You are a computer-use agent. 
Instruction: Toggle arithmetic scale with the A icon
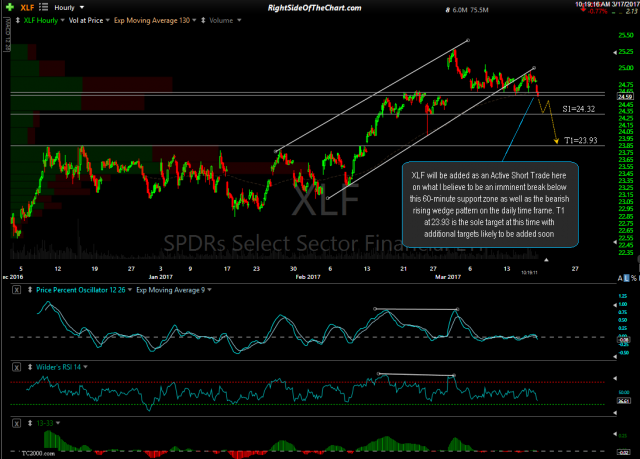(620, 278)
